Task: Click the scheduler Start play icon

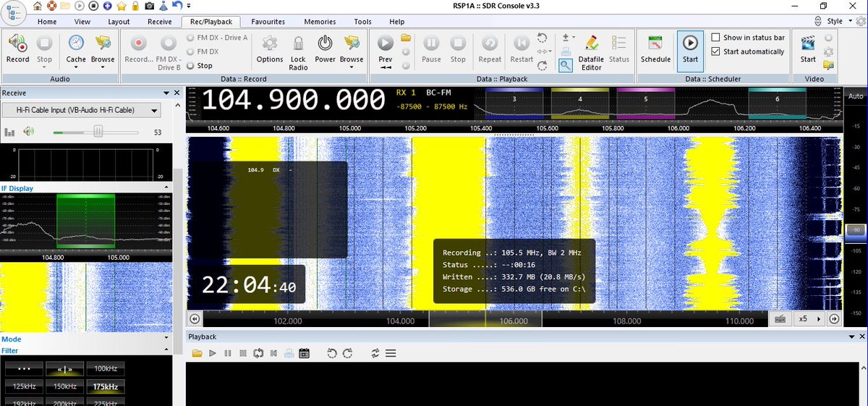Action: coord(690,43)
